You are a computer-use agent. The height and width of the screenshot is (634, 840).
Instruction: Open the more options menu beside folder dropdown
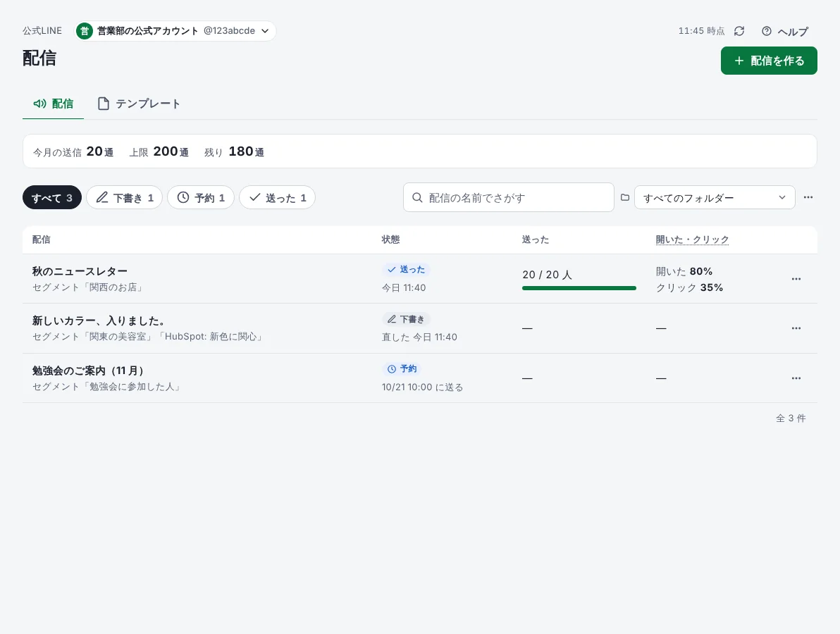coord(808,197)
